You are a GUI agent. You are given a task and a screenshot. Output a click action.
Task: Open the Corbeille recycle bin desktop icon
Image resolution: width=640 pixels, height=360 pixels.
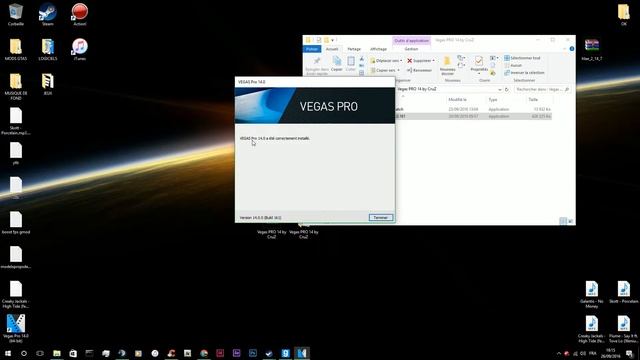click(x=16, y=14)
